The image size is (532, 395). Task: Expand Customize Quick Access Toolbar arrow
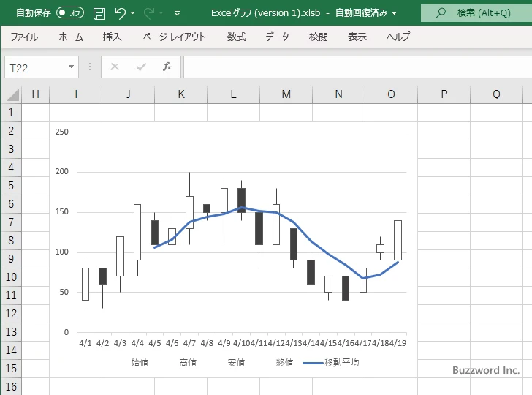(177, 13)
